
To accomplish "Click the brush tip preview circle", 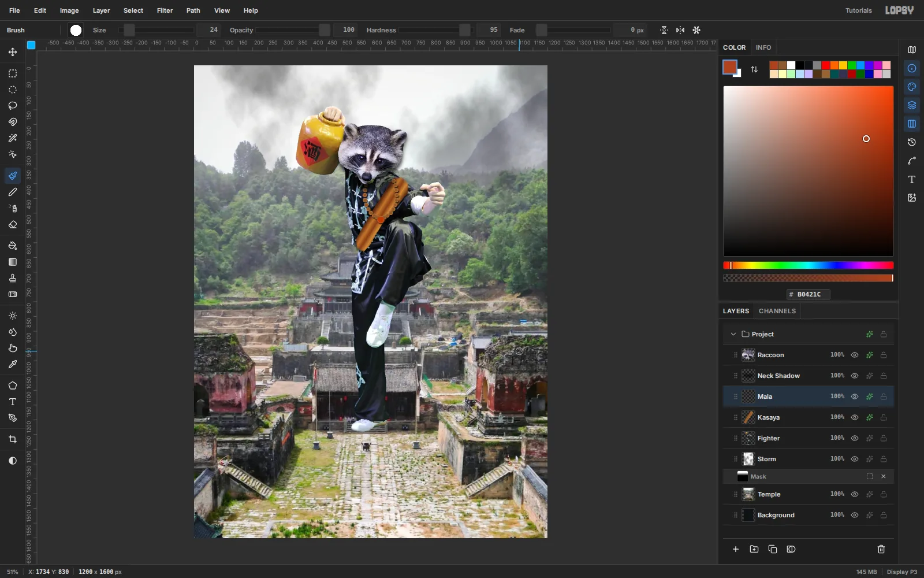I will pos(76,30).
